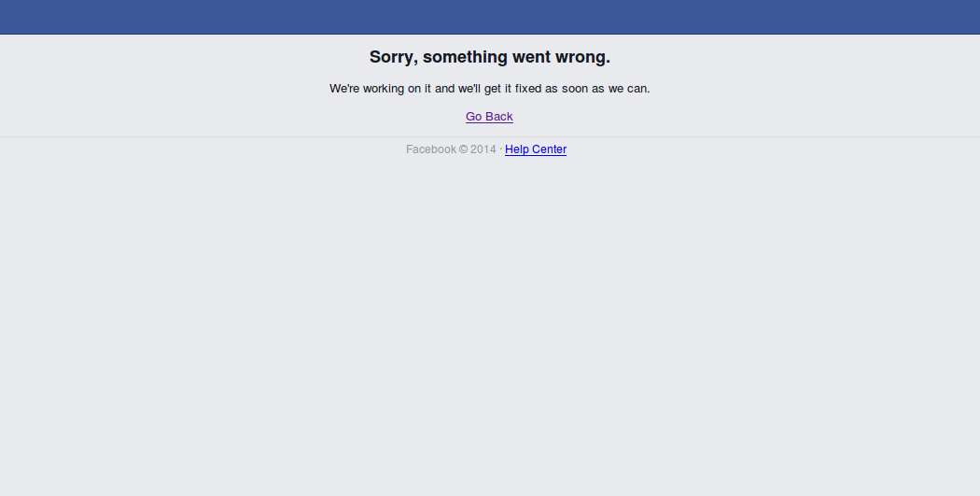The width and height of the screenshot is (980, 496).
Task: Click the "Sorry, something went wrong." heading
Action: tap(490, 57)
